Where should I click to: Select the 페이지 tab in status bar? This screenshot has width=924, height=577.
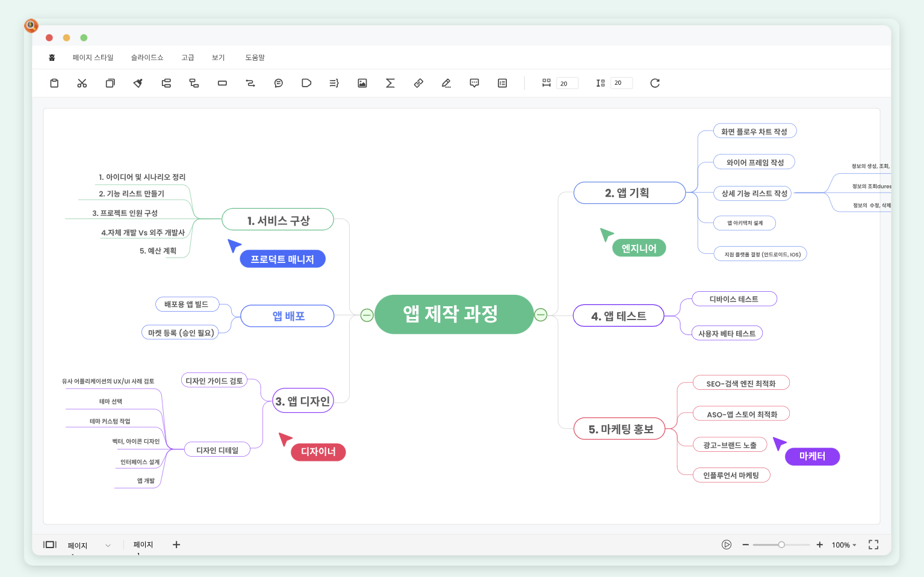[x=143, y=545]
